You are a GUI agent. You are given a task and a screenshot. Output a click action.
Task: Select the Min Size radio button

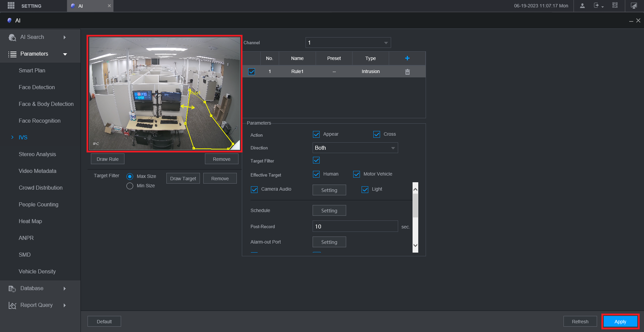pyautogui.click(x=130, y=186)
